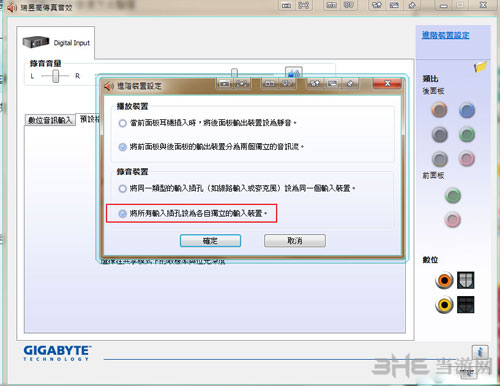Click the lower gray rear panel jack
The height and width of the screenshot is (386, 500).
click(440, 159)
